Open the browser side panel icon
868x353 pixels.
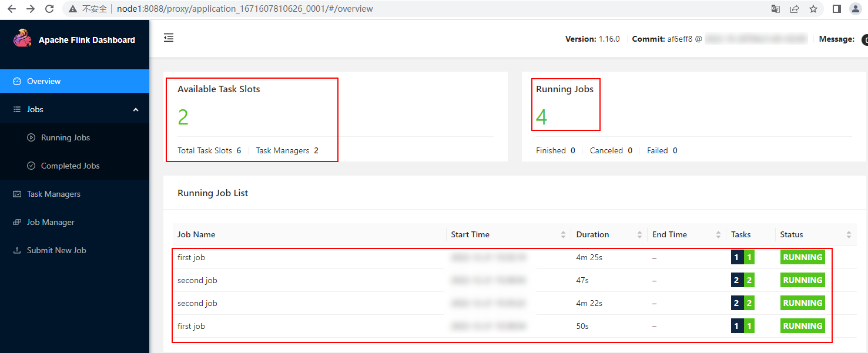tap(837, 9)
